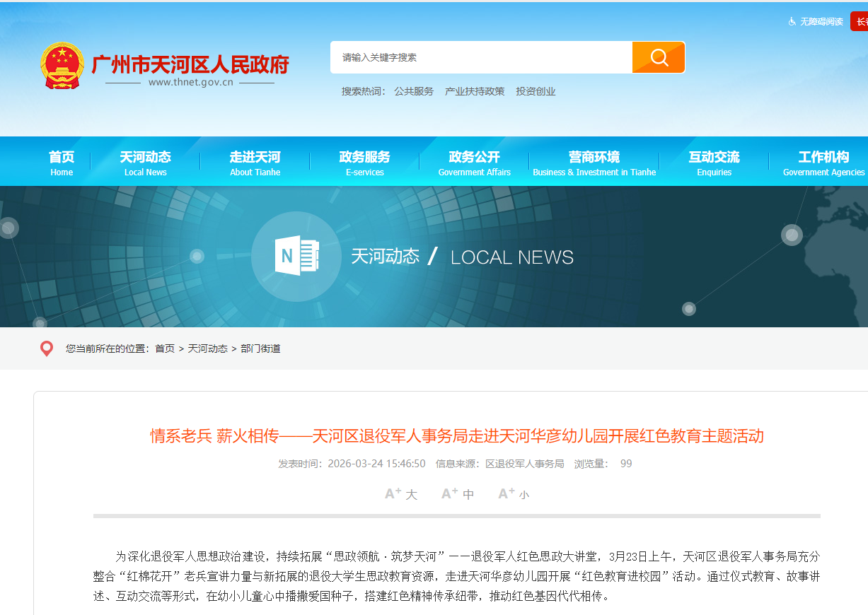868x615 pixels.
Task: Expand the 政务公开 Government Affairs menu
Action: [x=474, y=163]
